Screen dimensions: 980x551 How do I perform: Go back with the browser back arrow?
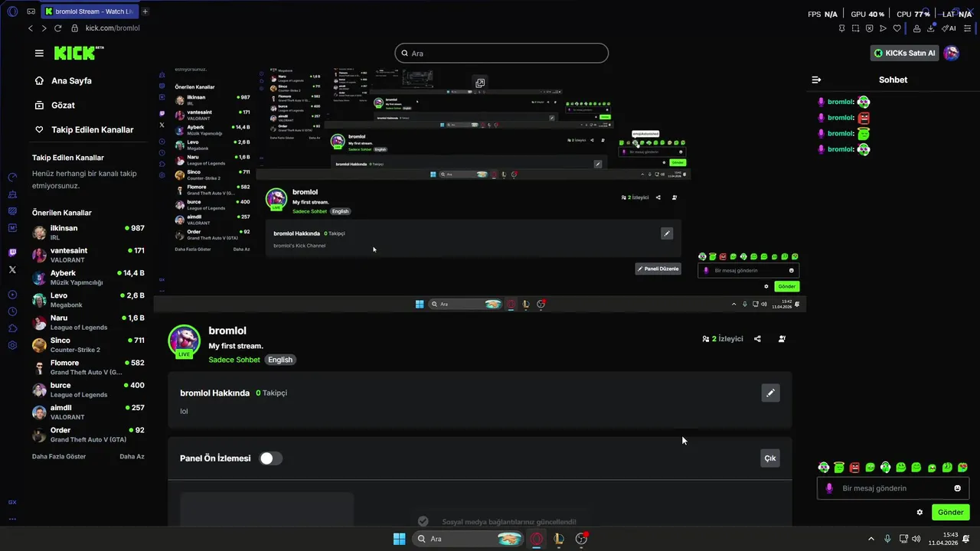[x=31, y=28]
